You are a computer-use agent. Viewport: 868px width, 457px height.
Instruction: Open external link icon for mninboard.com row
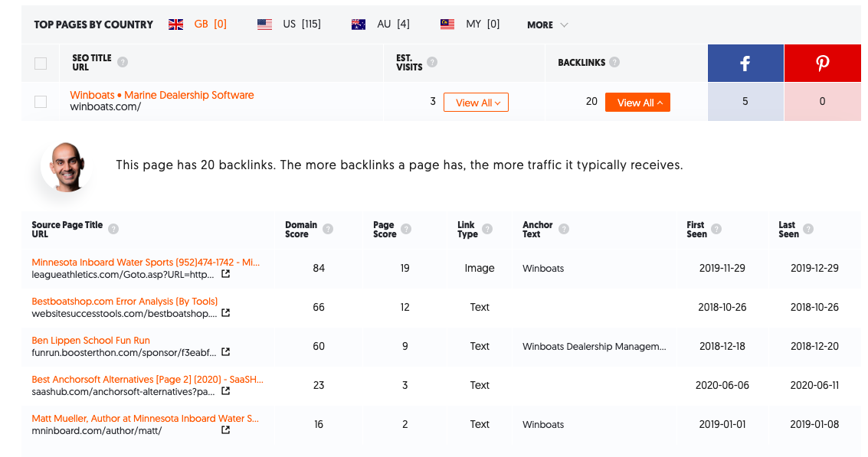pyautogui.click(x=226, y=430)
